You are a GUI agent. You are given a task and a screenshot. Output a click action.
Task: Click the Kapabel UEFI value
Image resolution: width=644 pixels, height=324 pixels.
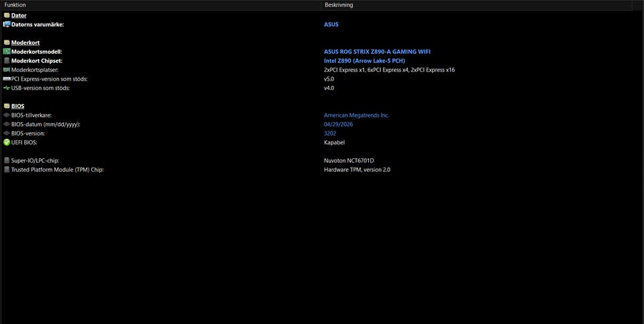[x=334, y=142]
